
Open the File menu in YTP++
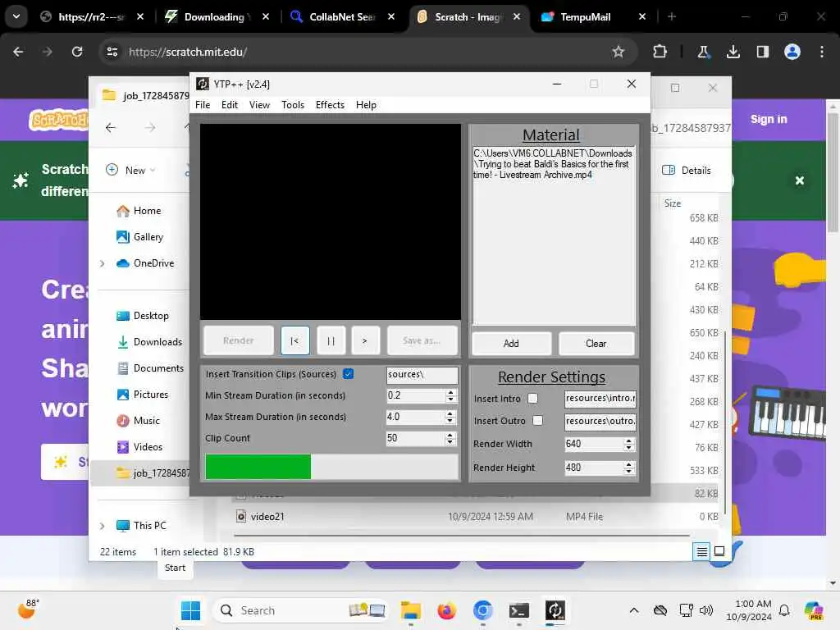click(203, 105)
